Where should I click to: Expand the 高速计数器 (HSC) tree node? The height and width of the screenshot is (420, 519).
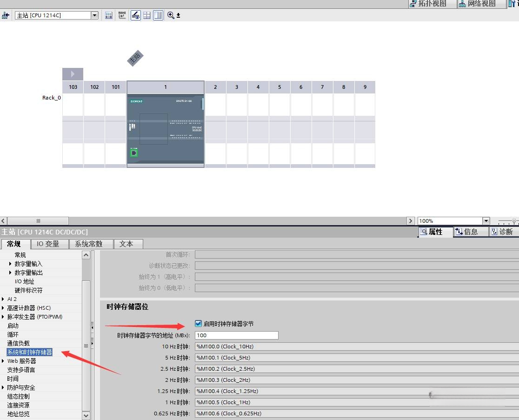[x=3, y=308]
